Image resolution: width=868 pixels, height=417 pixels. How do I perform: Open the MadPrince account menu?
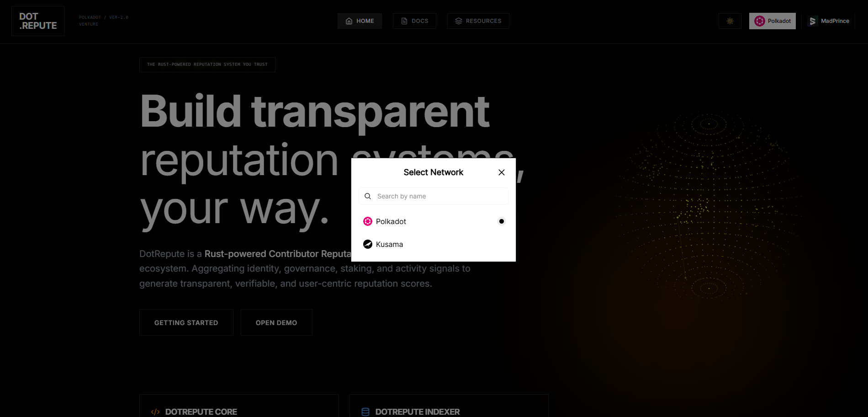point(828,21)
